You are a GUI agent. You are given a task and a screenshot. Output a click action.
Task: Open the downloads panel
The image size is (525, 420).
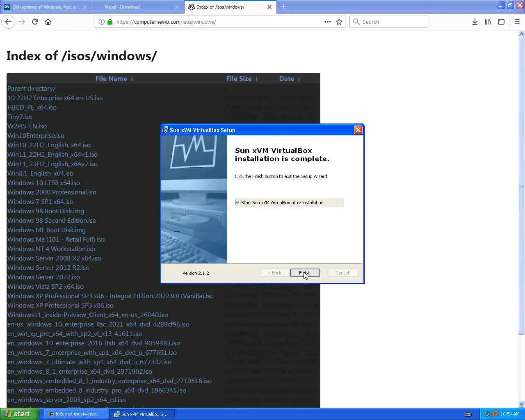[x=475, y=22]
